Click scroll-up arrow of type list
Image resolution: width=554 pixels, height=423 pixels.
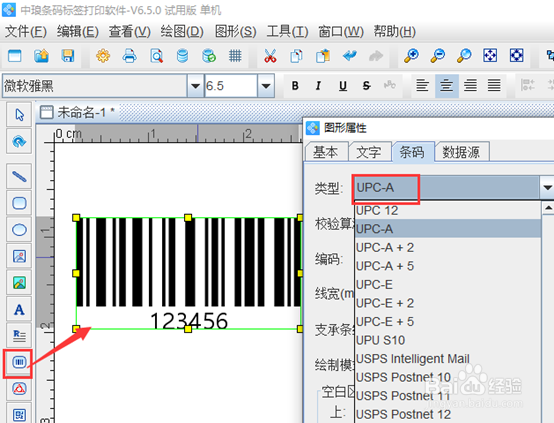point(548,208)
